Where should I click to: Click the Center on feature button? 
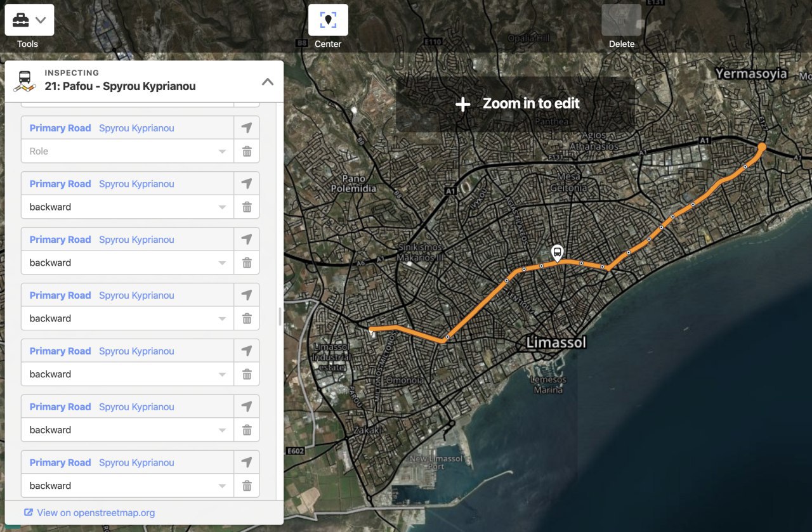[328, 20]
